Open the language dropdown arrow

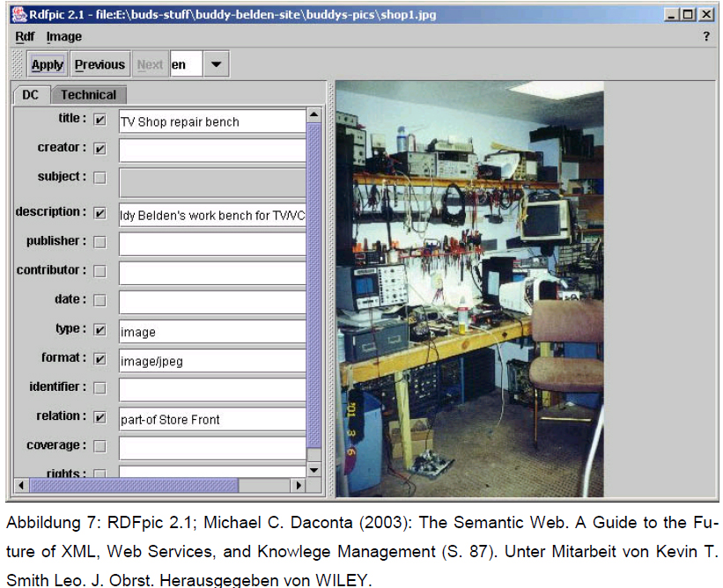(x=216, y=64)
